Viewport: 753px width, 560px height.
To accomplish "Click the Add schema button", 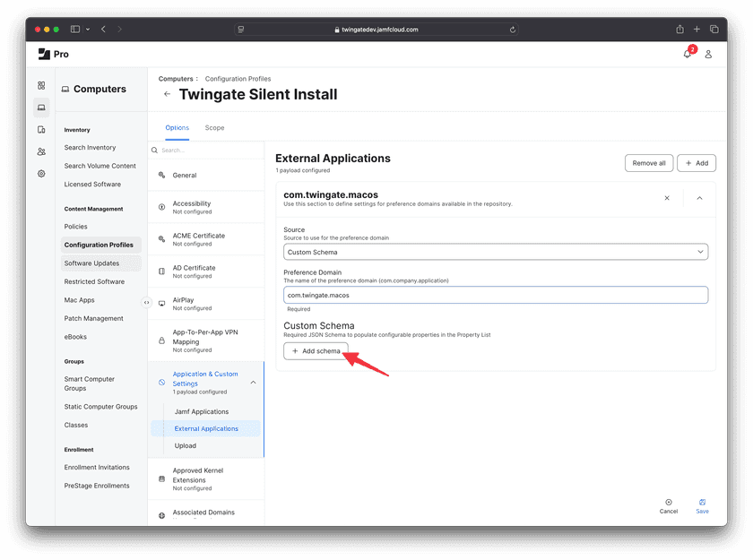I will pyautogui.click(x=316, y=351).
